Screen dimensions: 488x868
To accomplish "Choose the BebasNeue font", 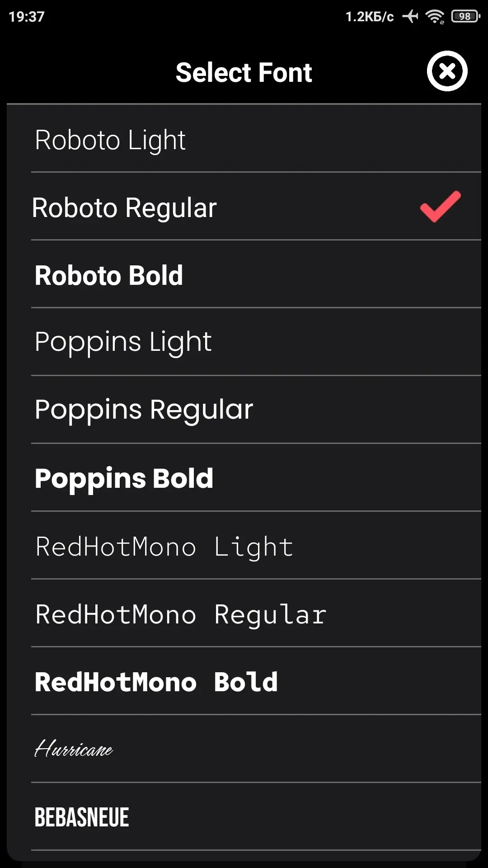I will [82, 817].
